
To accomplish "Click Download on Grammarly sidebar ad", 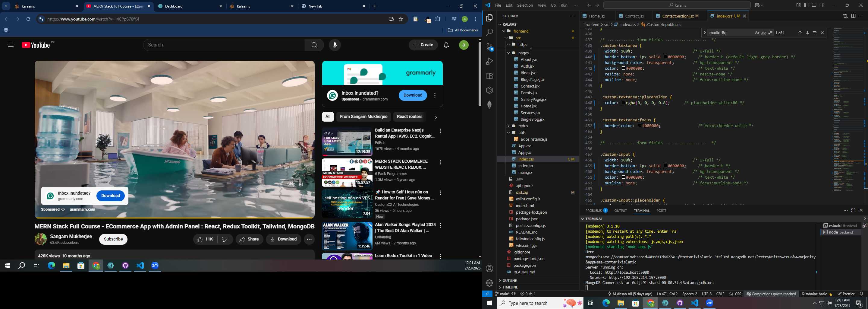I will click(x=413, y=95).
